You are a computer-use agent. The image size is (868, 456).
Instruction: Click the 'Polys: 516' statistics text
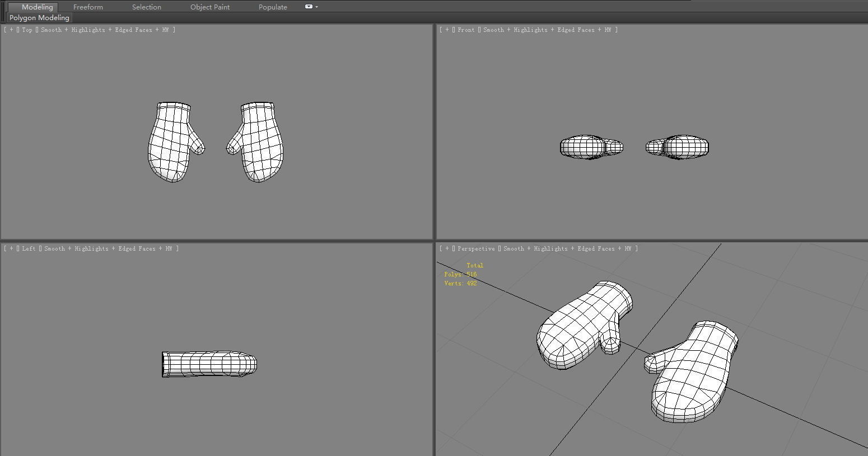pos(460,274)
